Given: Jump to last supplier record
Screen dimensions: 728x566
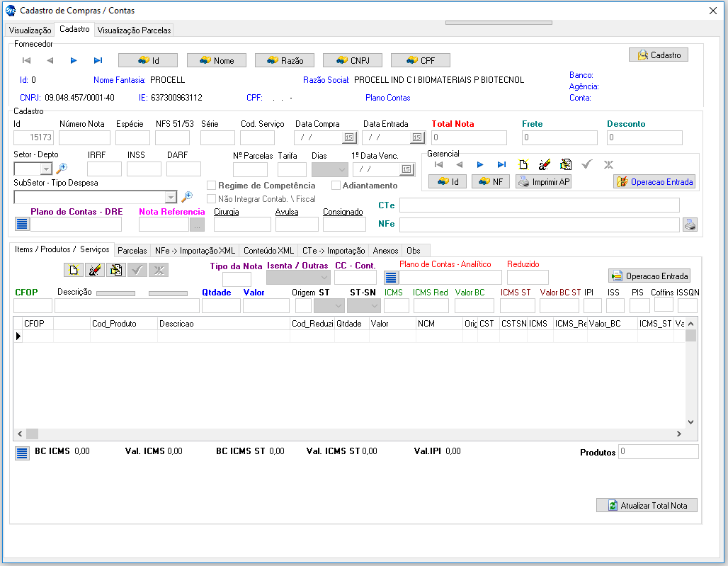Looking at the screenshot, I should point(98,61).
